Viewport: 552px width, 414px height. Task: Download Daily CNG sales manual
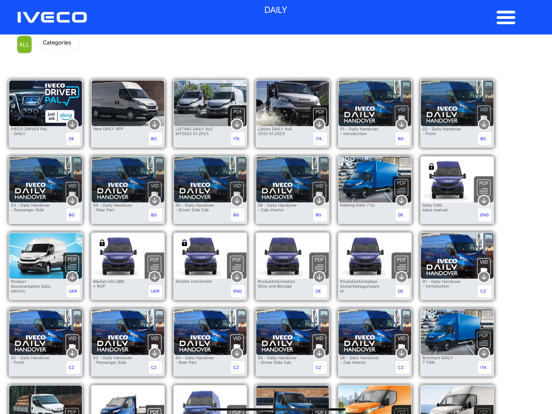click(484, 201)
